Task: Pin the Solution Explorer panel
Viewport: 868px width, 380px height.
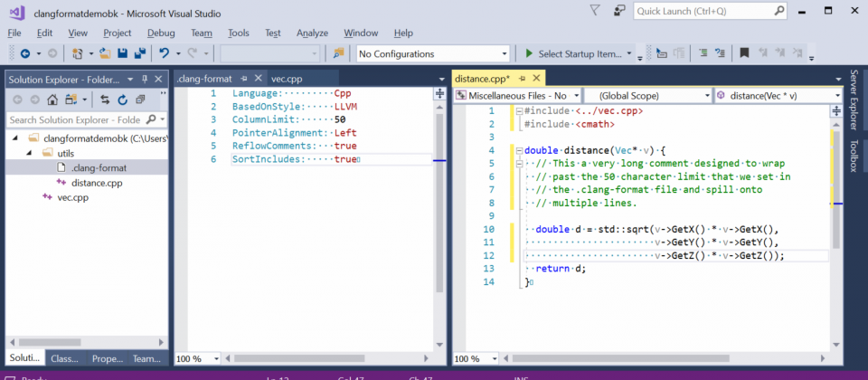Action: [x=145, y=80]
